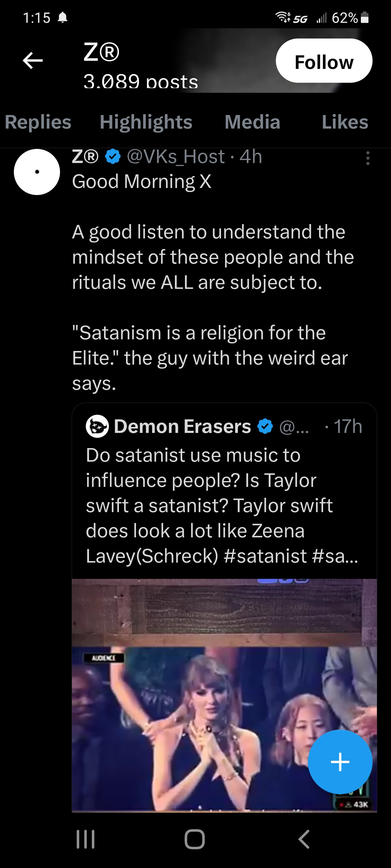View the Likes tab
The width and height of the screenshot is (391, 868).
(345, 122)
